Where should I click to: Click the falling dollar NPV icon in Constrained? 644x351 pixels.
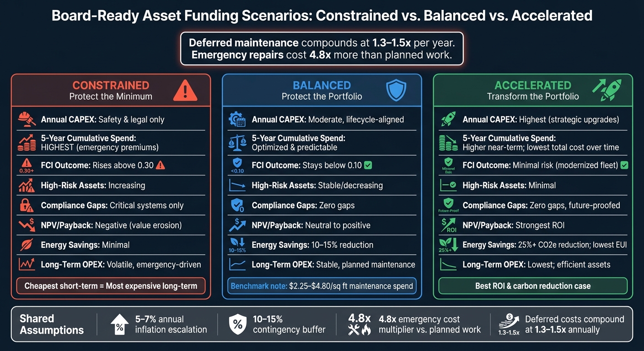pos(27,225)
